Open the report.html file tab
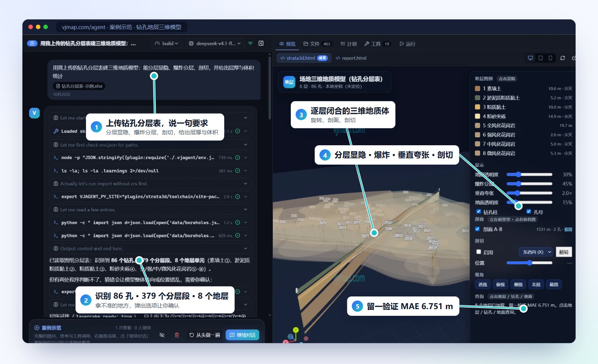Viewport: 598px width, 364px height. click(x=351, y=58)
